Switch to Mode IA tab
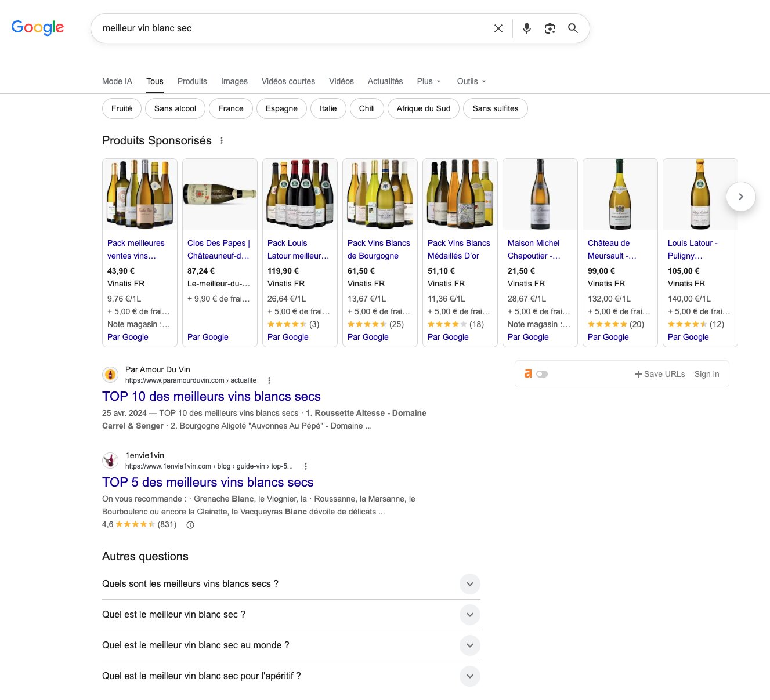The image size is (770, 700). (117, 81)
